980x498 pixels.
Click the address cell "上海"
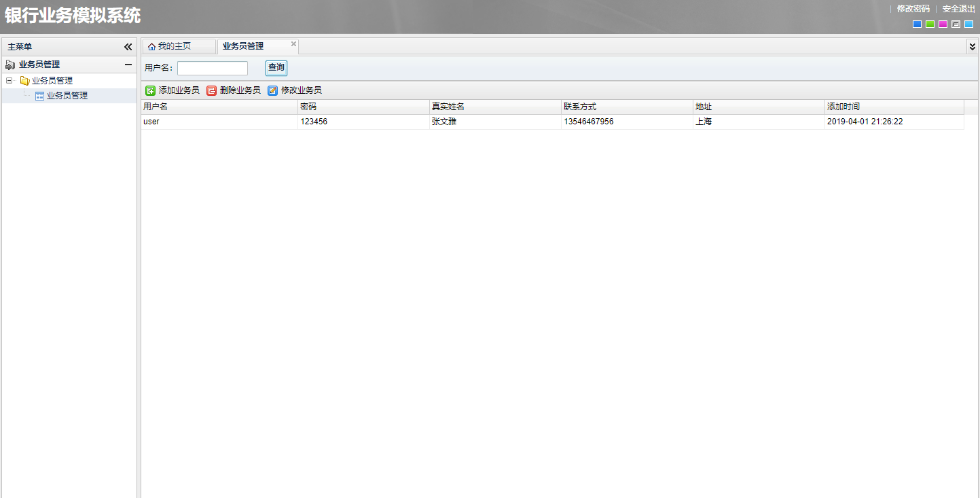tap(759, 122)
